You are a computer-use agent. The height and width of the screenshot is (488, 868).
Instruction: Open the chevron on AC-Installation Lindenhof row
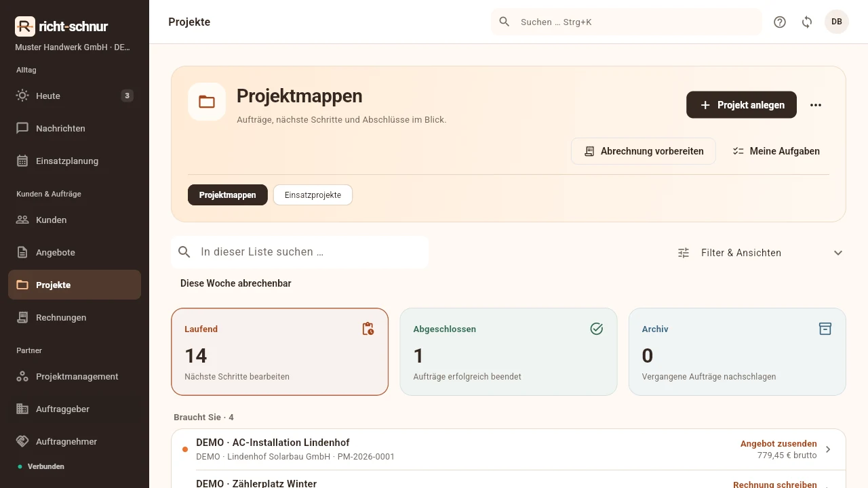coord(828,449)
